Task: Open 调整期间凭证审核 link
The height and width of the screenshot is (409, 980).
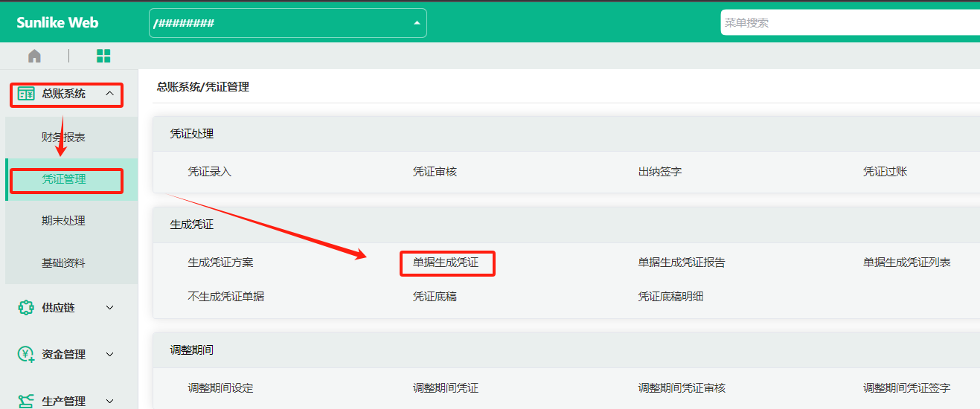Action: 682,388
